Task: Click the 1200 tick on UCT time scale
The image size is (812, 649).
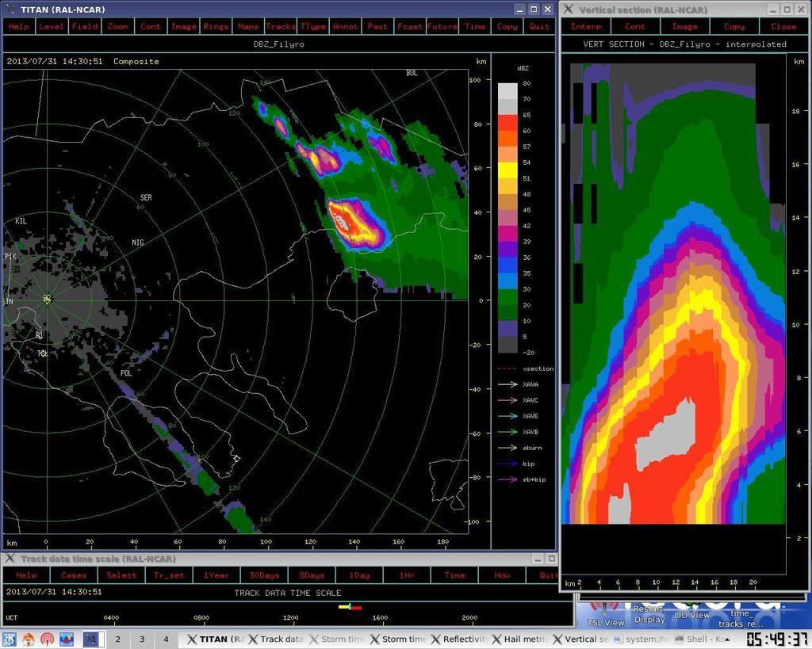Action: pos(291,617)
